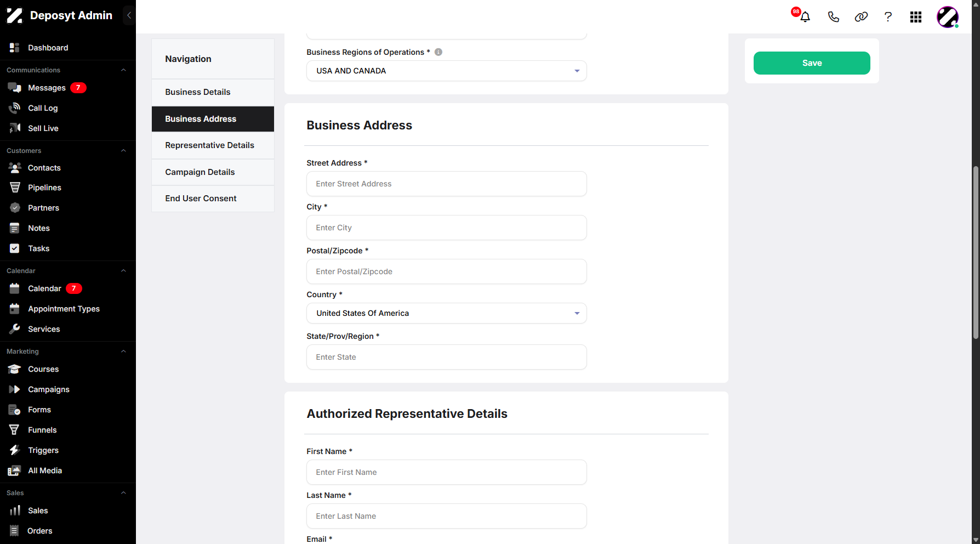Image resolution: width=980 pixels, height=544 pixels.
Task: Click the Partners badge icon
Action: pyautogui.click(x=15, y=208)
